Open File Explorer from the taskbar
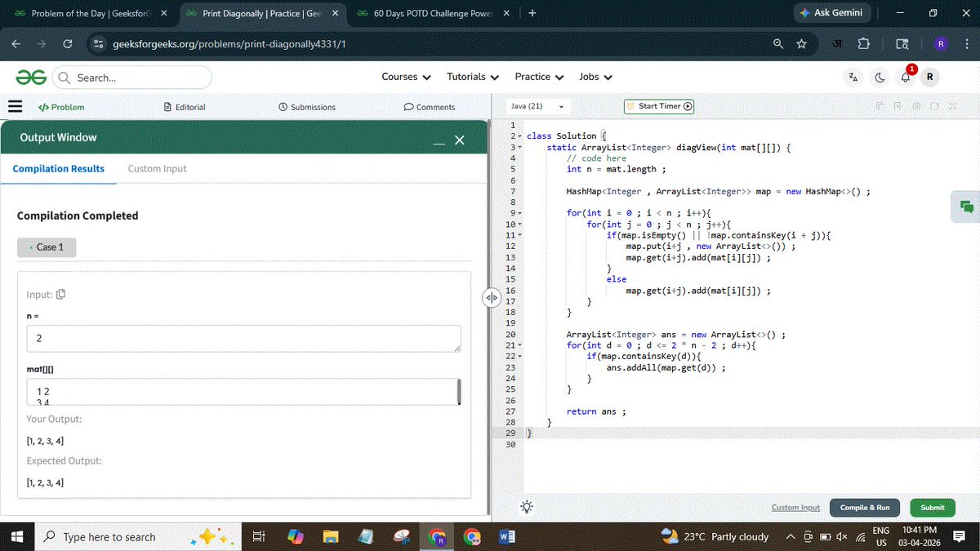Viewport: 980px width, 551px height. point(330,536)
